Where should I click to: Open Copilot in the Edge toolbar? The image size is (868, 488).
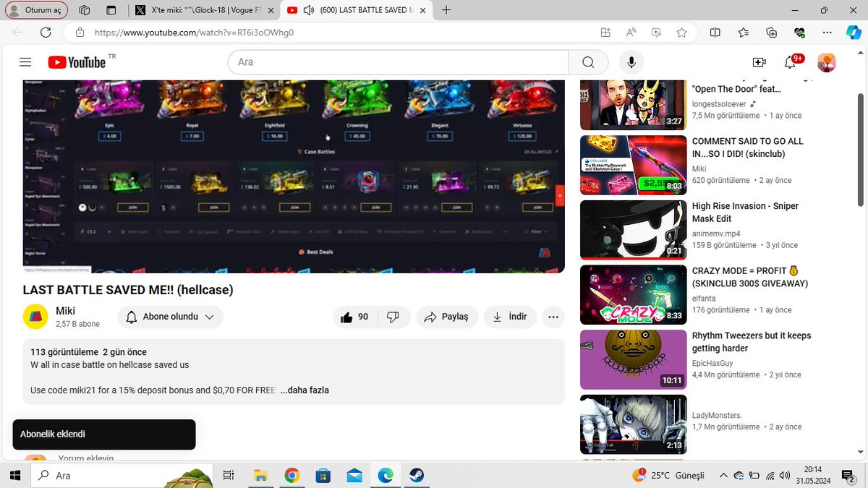pyautogui.click(x=854, y=33)
